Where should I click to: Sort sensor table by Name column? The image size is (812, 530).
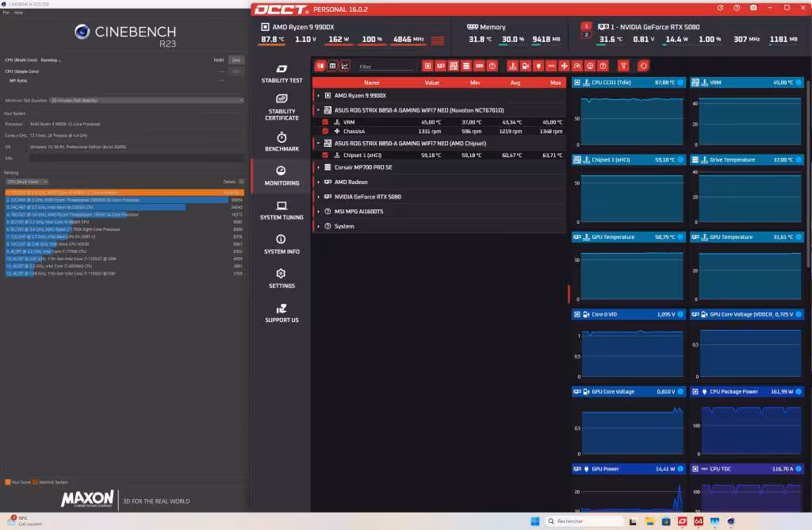click(371, 83)
